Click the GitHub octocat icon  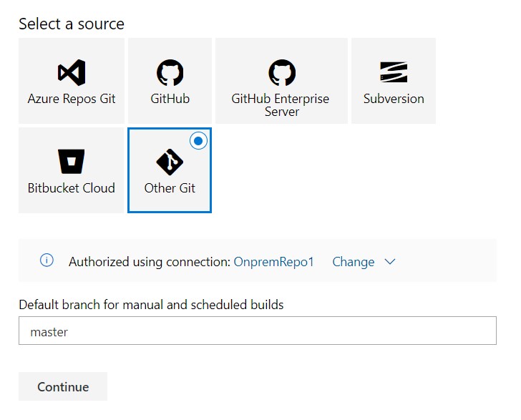pos(170,72)
